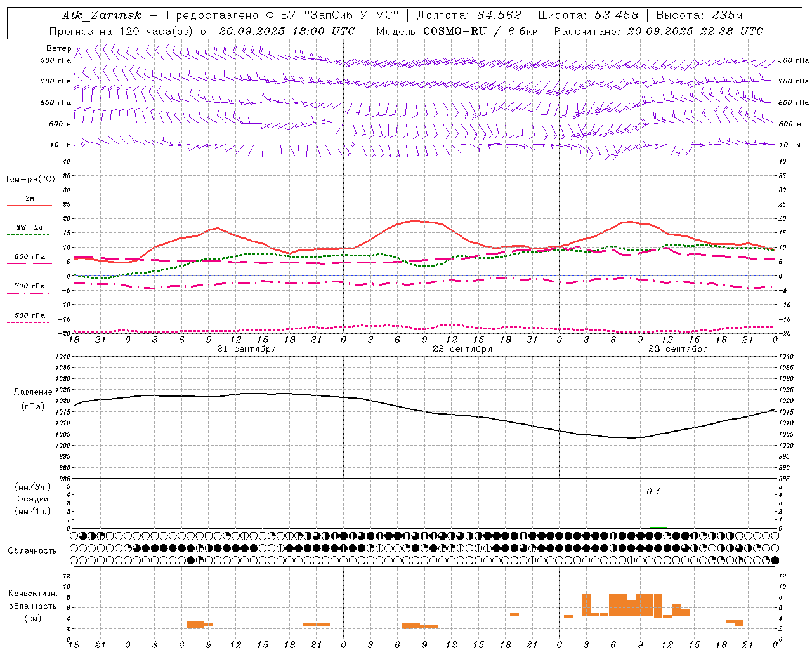Image resolution: width=812 pixels, height=650 pixels.
Task: Click the Прогноз на 120 часа(ов) text
Action: (122, 31)
